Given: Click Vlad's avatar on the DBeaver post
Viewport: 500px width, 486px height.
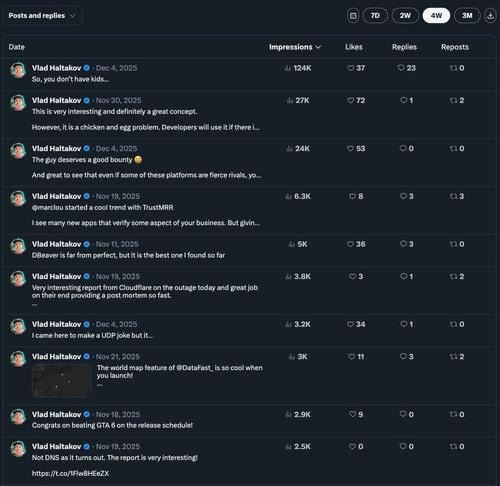Looking at the screenshot, I should point(18,246).
